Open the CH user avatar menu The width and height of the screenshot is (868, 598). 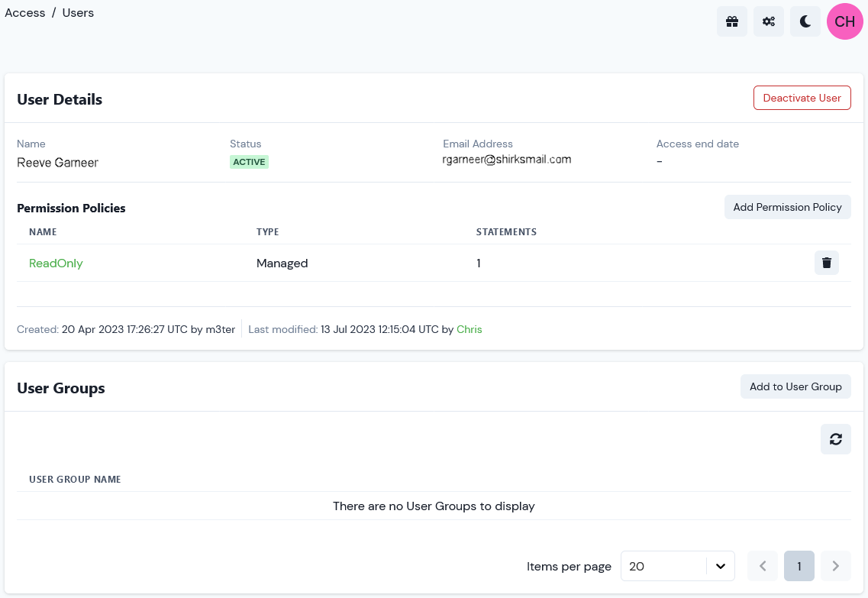(x=845, y=21)
